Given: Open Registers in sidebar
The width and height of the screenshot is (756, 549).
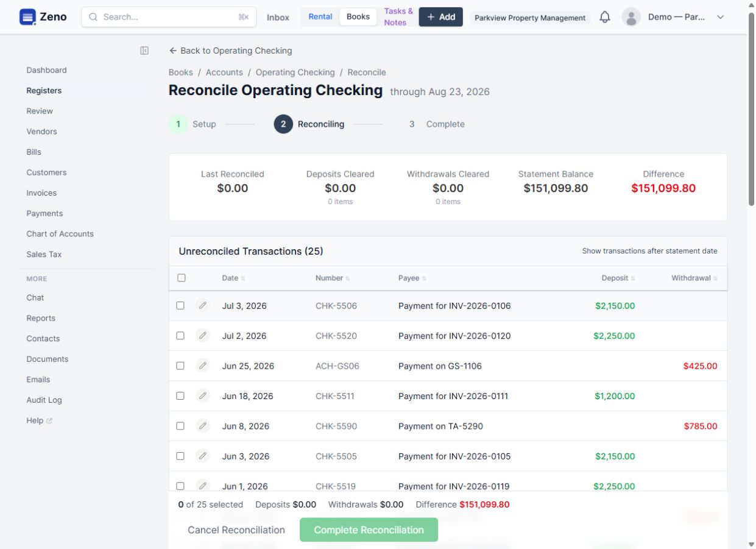Looking at the screenshot, I should pyautogui.click(x=44, y=90).
